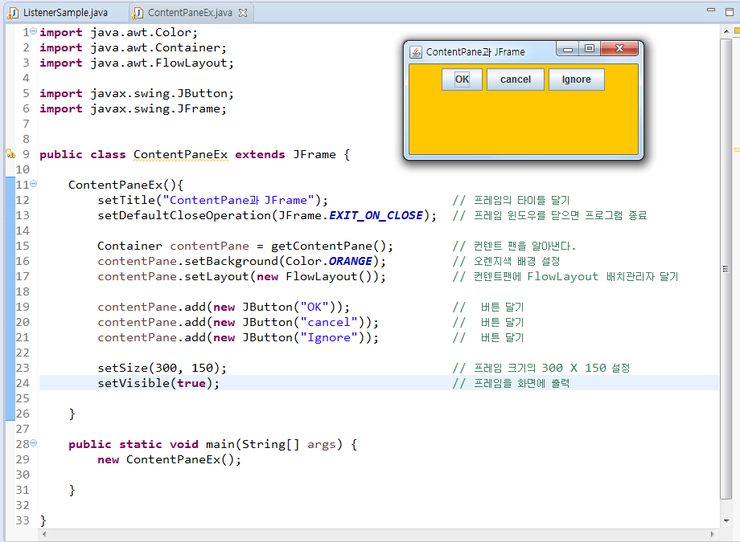Collapse the main method fold on line 28
This screenshot has height=542, width=740.
[x=34, y=443]
